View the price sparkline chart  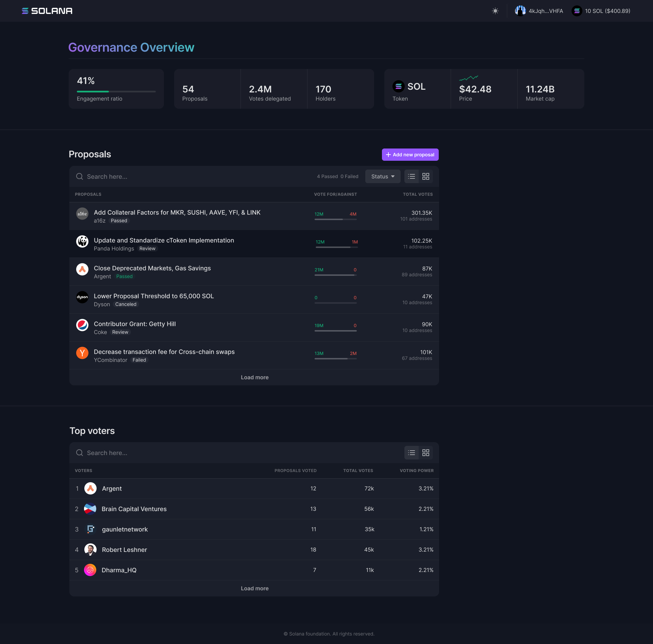[x=469, y=78]
